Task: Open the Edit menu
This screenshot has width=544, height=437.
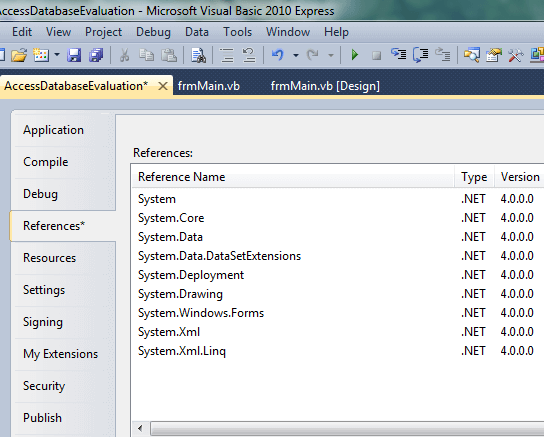Action: click(22, 32)
